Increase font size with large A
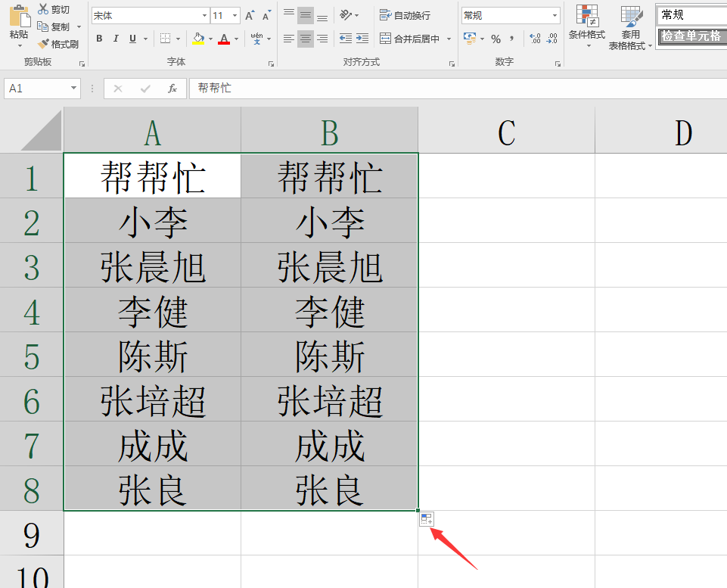The image size is (727, 588). 250,15
